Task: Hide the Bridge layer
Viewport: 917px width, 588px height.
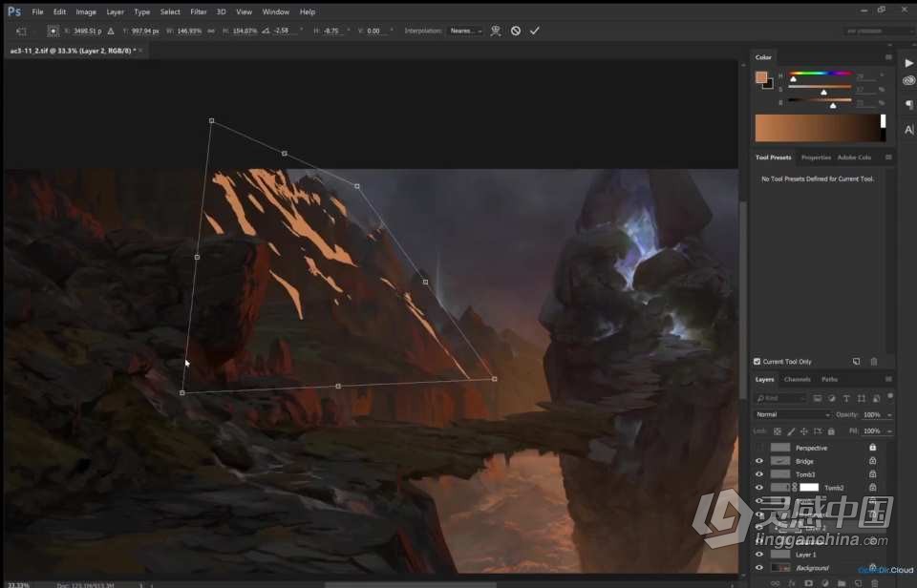Action: click(x=759, y=461)
